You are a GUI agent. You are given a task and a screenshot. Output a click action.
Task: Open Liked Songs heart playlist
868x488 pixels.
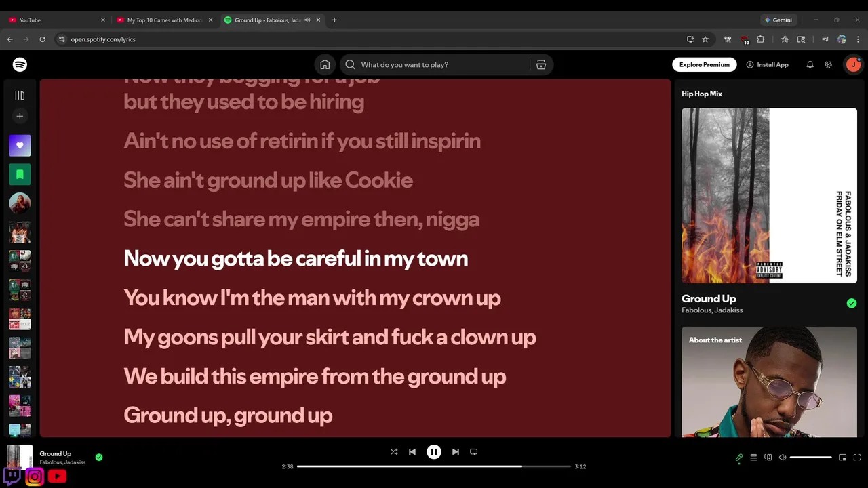point(20,145)
